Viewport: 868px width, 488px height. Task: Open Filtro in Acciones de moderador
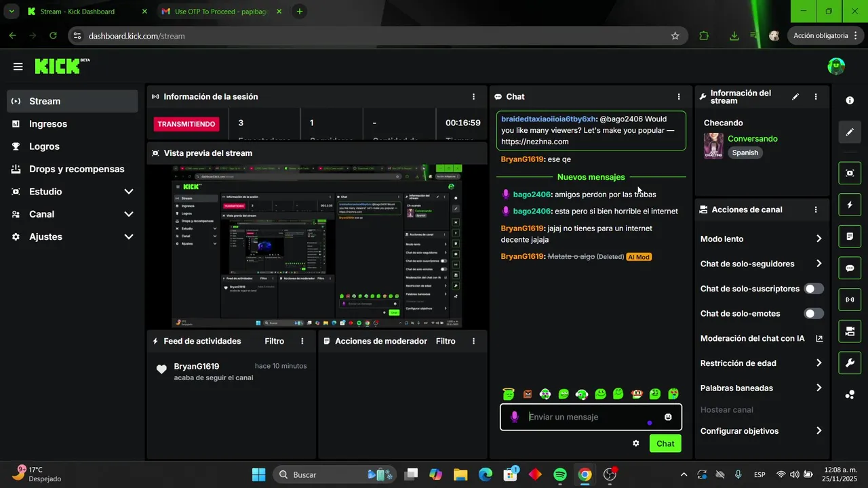[446, 342]
